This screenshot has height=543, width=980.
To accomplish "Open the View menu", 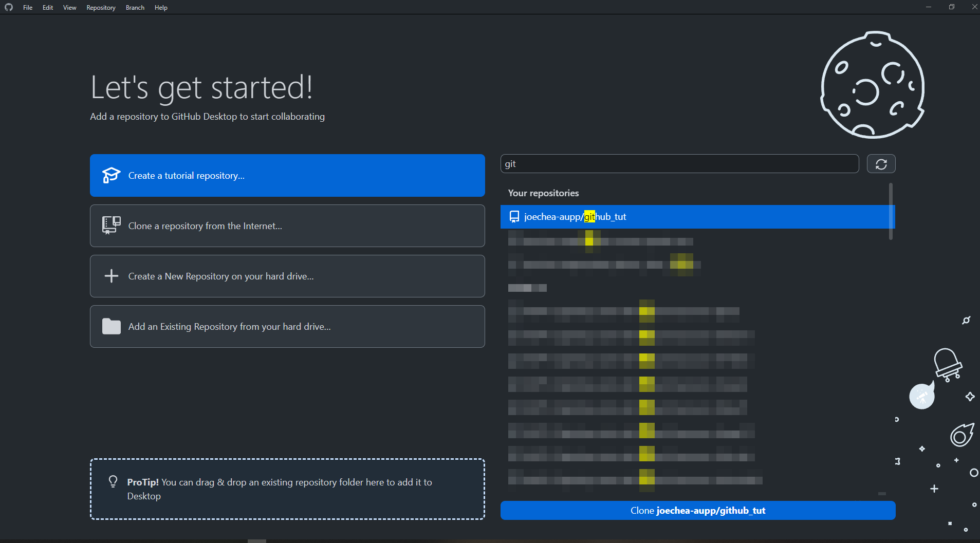I will tap(69, 7).
